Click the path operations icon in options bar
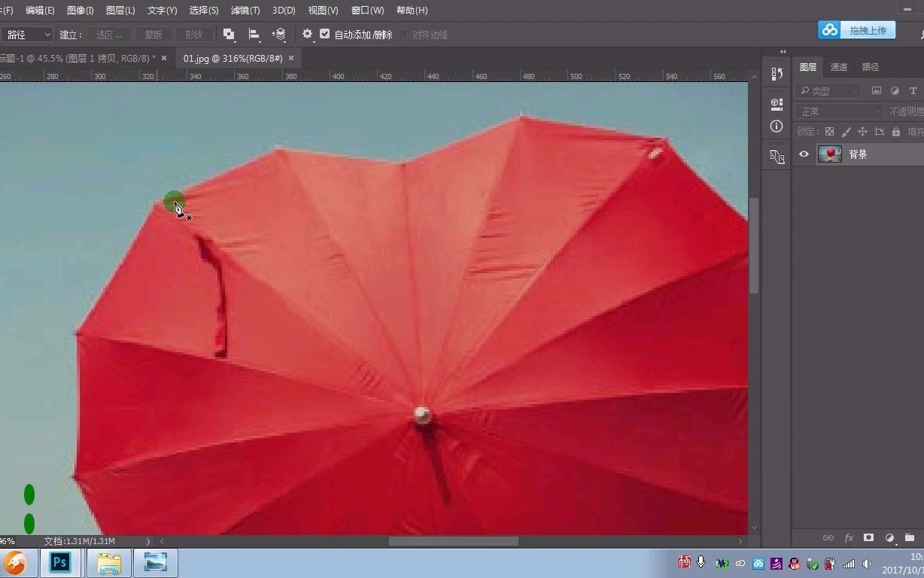This screenshot has width=924, height=578. click(229, 34)
